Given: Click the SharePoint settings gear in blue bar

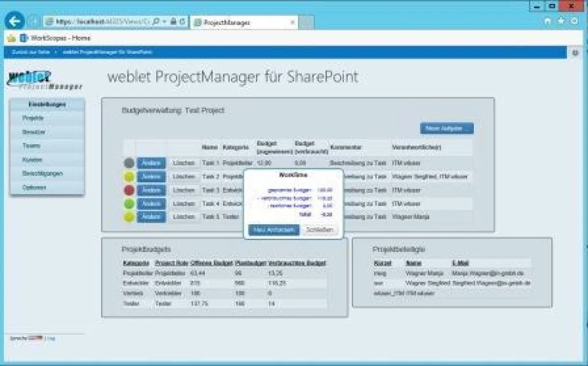Looking at the screenshot, I should (x=575, y=53).
